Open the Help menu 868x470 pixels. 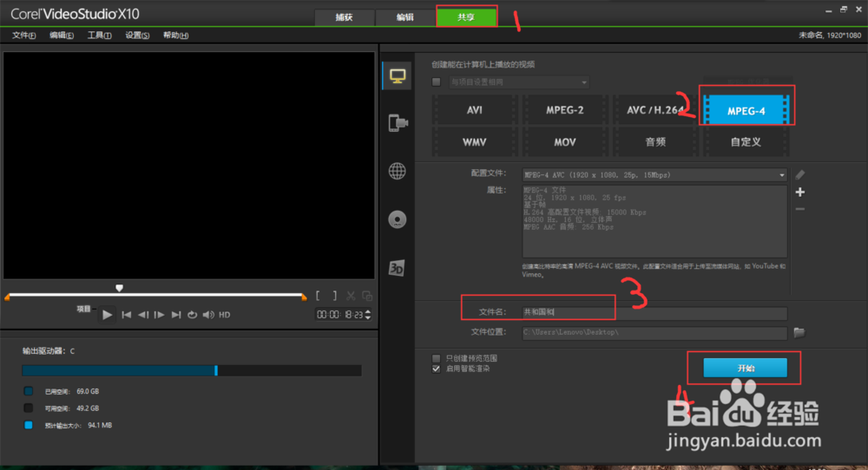click(175, 36)
